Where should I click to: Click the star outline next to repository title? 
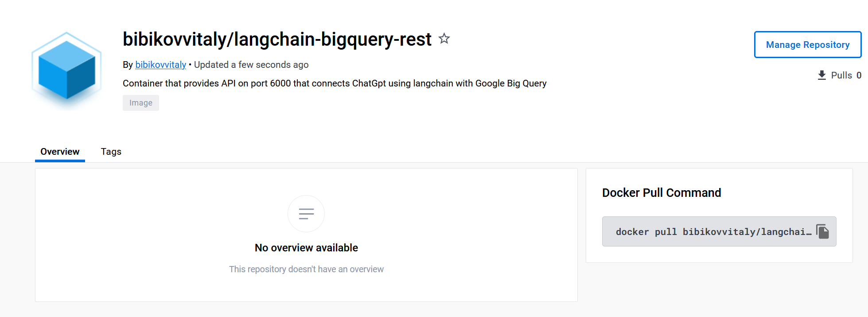444,39
